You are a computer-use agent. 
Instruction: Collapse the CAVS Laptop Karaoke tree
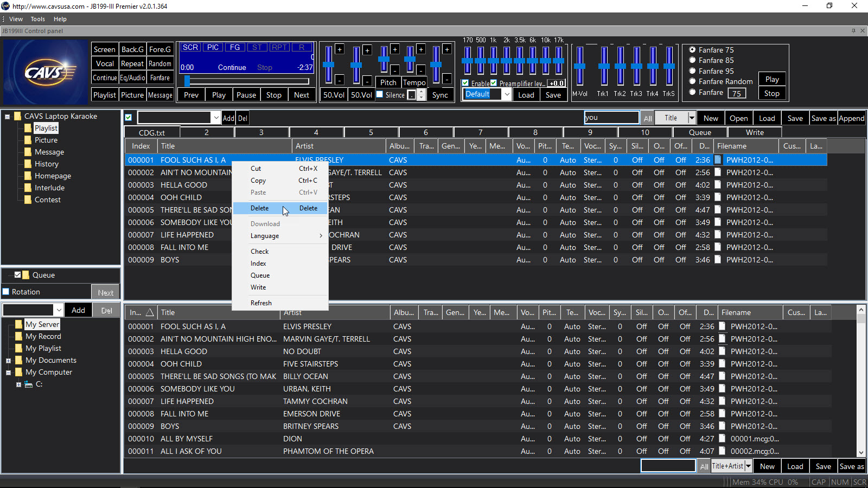[8, 117]
